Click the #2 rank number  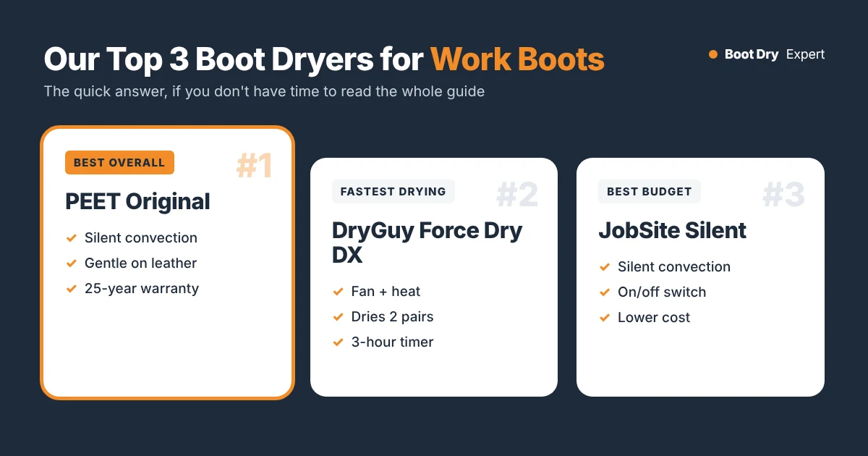[x=517, y=195]
